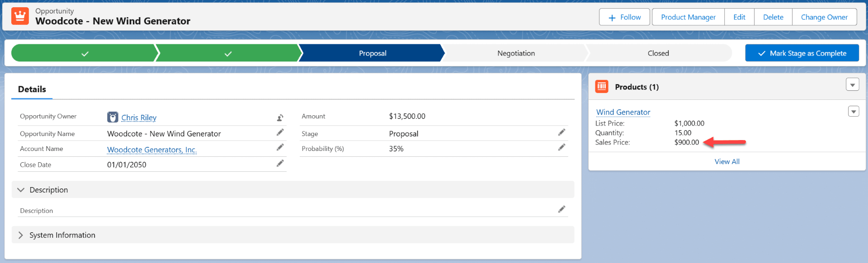This screenshot has width=868, height=263.
Task: Click the Account Name edit pencil
Action: [x=280, y=147]
